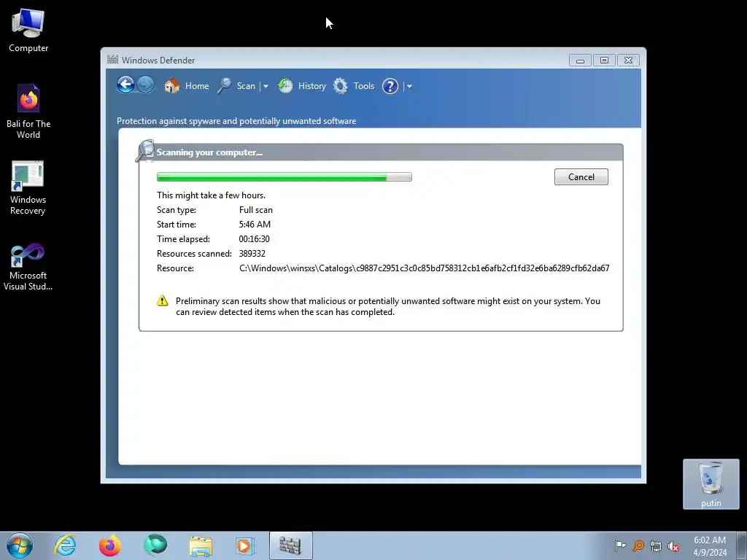Click the yellow warning triangle icon
This screenshot has width=747, height=560.
click(163, 300)
